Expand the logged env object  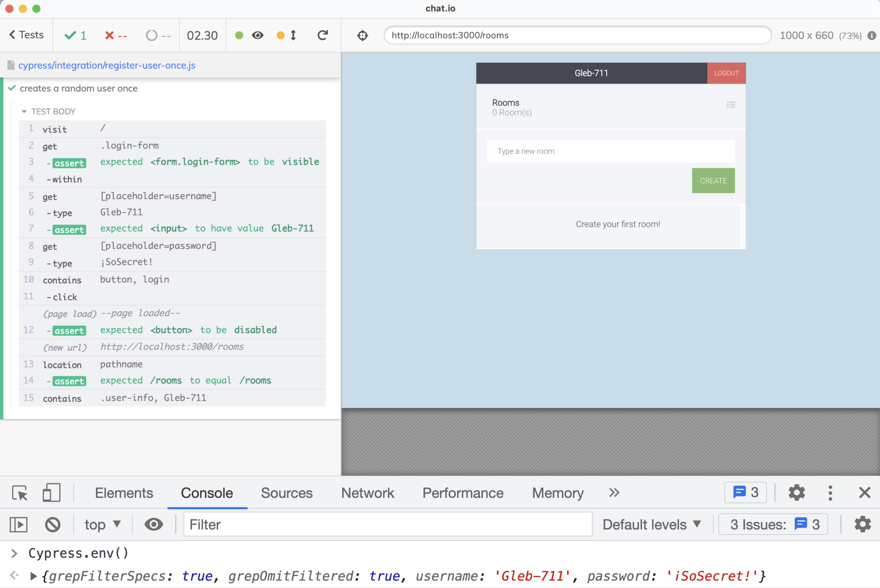pyautogui.click(x=33, y=576)
